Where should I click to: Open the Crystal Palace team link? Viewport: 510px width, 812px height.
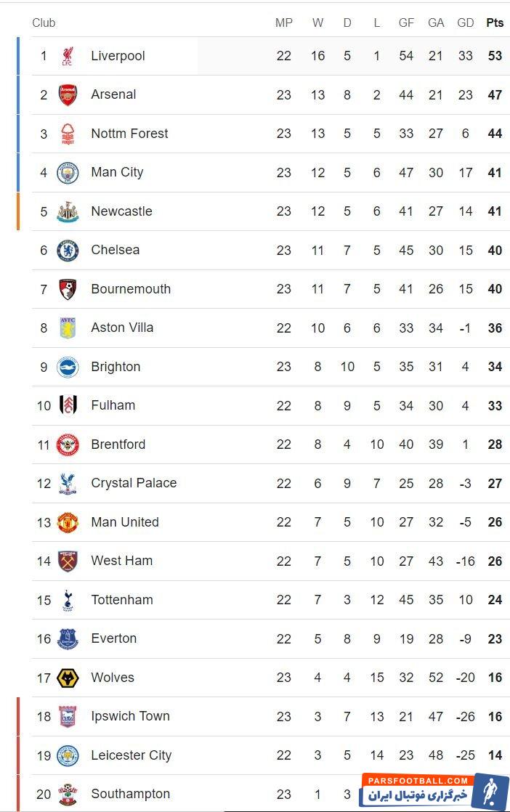[x=134, y=483]
